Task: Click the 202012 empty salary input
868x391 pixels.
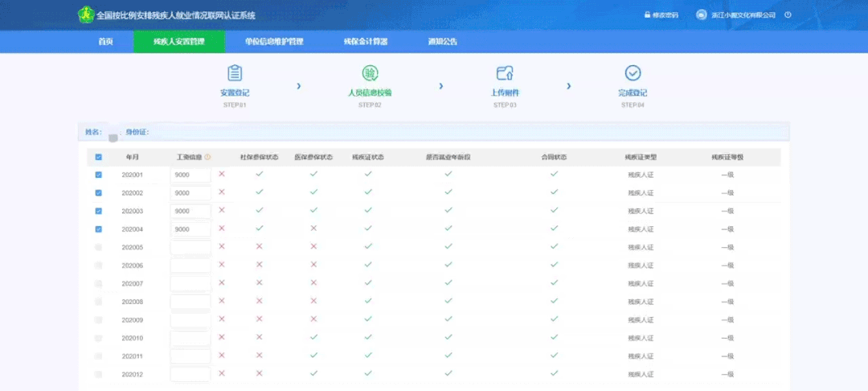Action: coord(190,374)
